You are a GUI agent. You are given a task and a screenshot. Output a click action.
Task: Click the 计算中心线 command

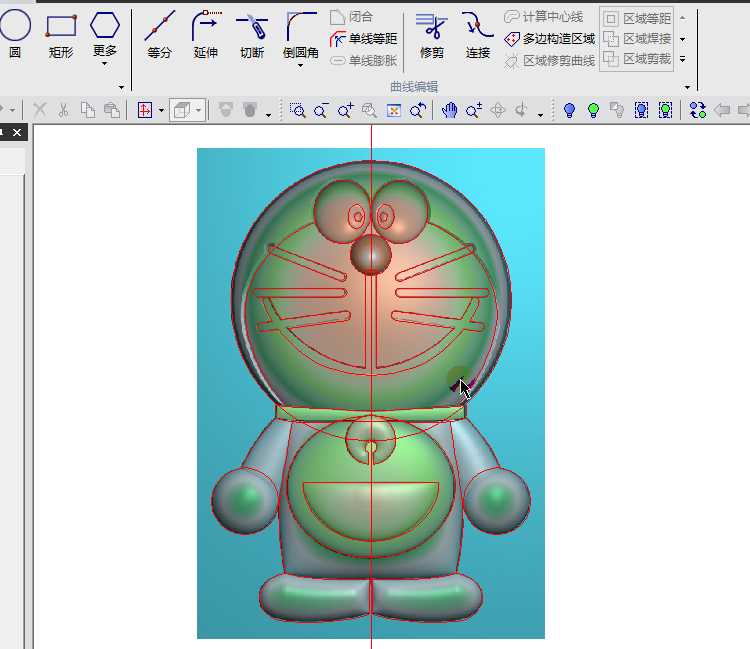[543, 17]
